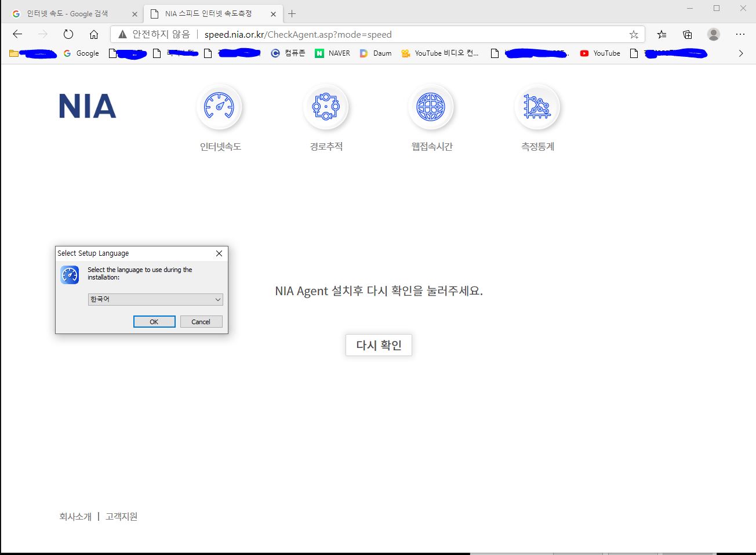This screenshot has height=555, width=756.
Task: Go to the browser home icon
Action: click(94, 34)
